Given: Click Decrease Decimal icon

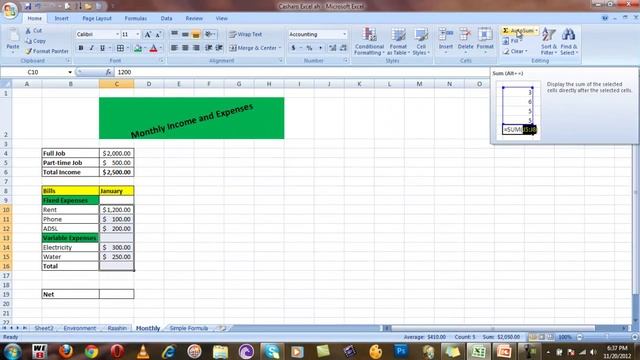Looking at the screenshot, I should pyautogui.click(x=343, y=48).
